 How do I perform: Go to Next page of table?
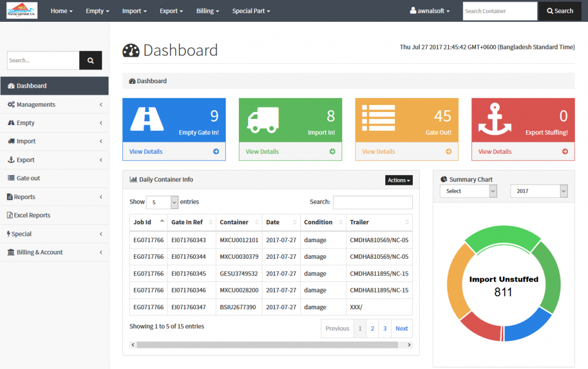(x=401, y=328)
